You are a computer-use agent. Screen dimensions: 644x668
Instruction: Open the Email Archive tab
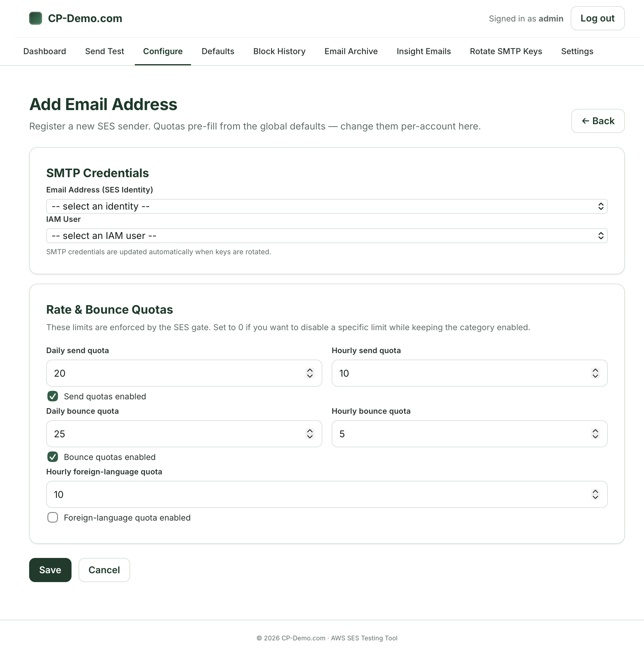point(351,51)
